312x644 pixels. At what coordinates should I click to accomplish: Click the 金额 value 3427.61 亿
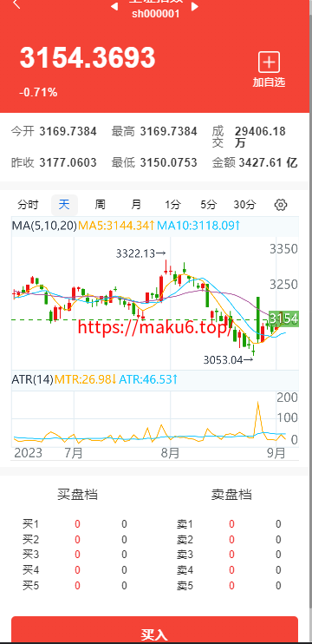268,162
